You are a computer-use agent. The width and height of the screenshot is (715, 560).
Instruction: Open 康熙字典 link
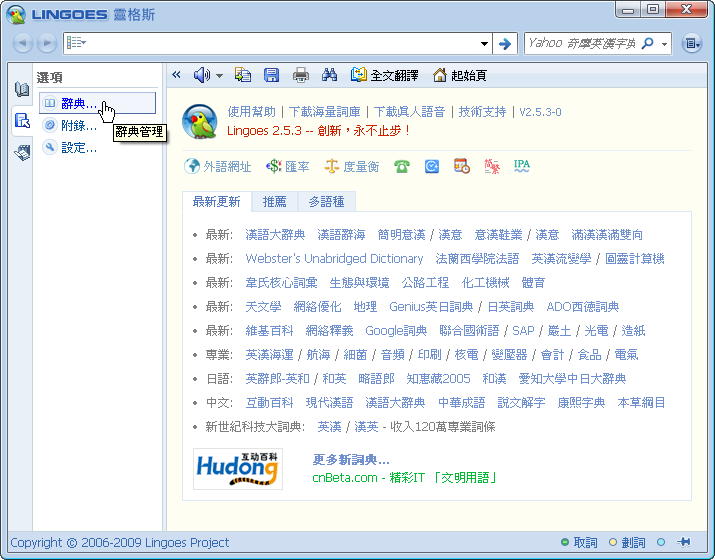[x=581, y=402]
